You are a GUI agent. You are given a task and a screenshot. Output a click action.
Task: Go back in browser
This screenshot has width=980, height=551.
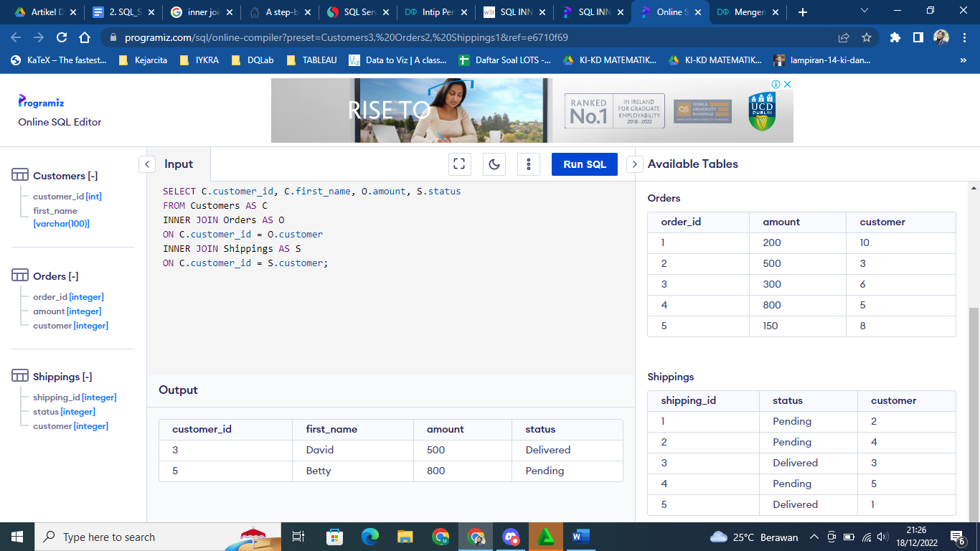(x=16, y=37)
